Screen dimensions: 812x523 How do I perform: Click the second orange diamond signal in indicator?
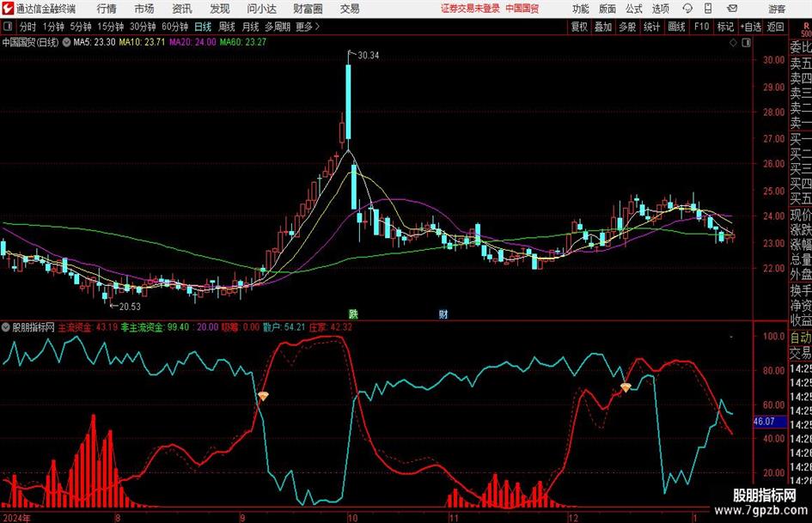(626, 387)
